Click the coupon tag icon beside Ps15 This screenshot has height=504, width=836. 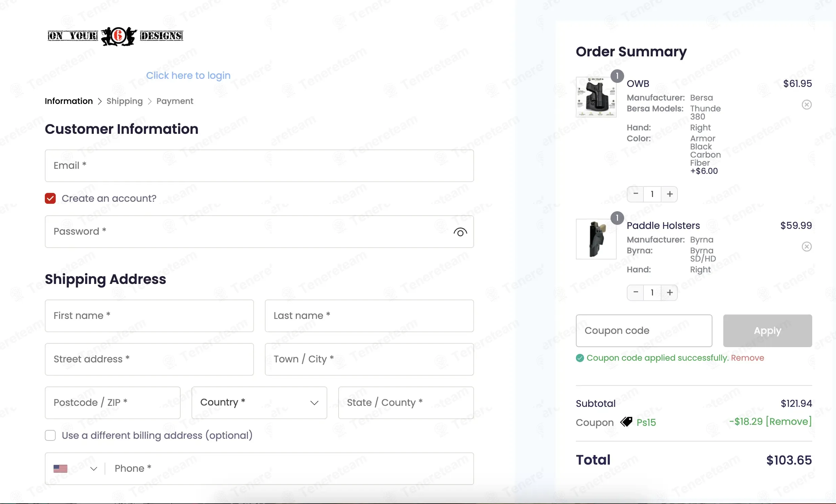point(626,422)
